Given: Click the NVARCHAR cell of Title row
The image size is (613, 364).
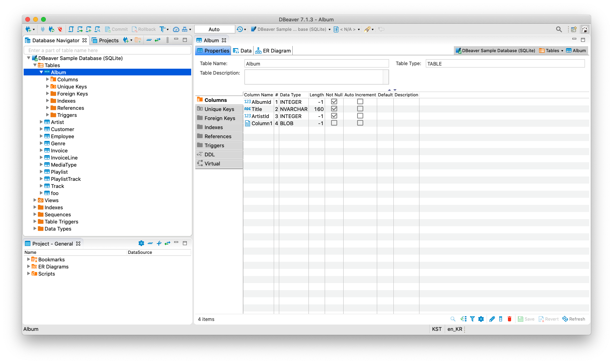Looking at the screenshot, I should click(x=293, y=109).
